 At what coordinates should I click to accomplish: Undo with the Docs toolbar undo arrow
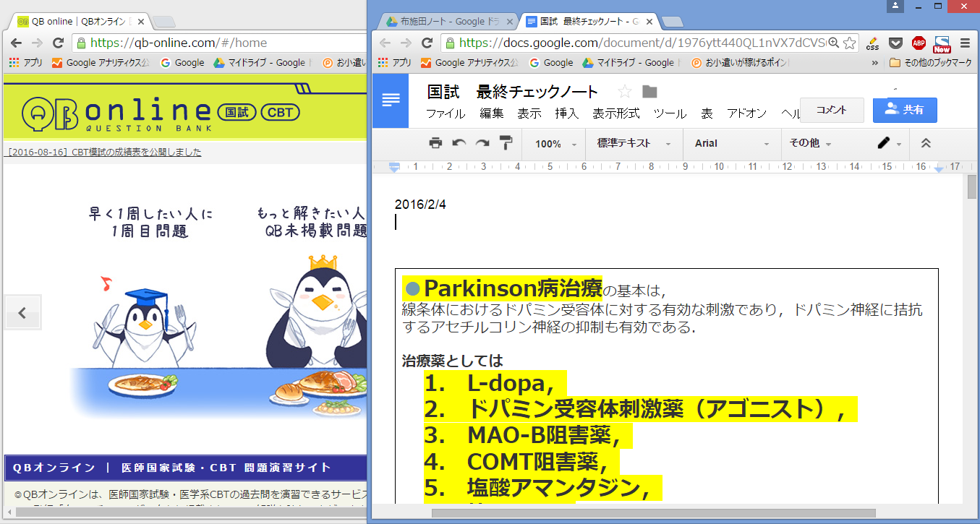tap(459, 143)
